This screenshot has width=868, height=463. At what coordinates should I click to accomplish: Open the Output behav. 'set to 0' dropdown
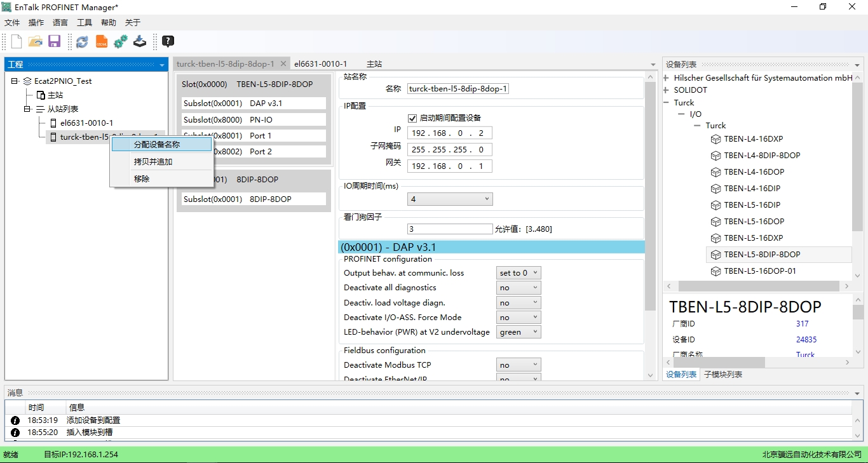tap(519, 273)
